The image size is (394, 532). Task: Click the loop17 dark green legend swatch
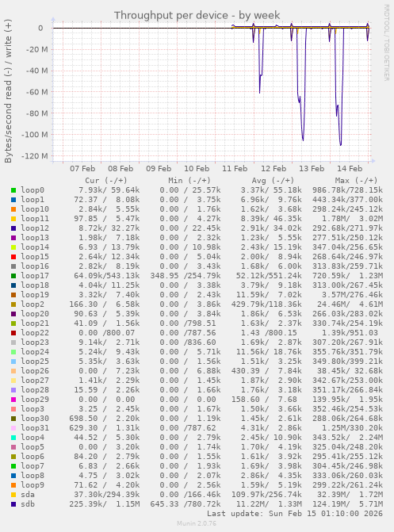(13, 276)
